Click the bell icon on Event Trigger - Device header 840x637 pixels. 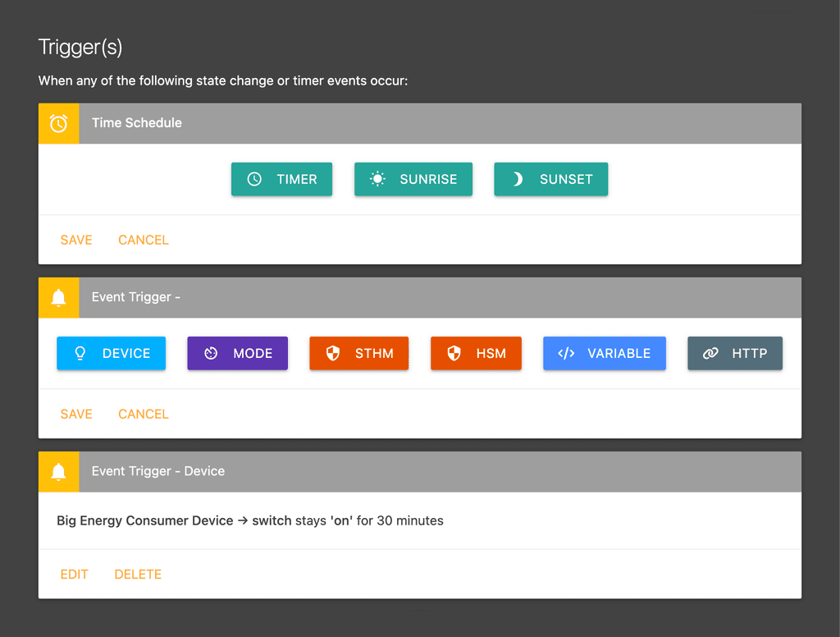coord(58,471)
